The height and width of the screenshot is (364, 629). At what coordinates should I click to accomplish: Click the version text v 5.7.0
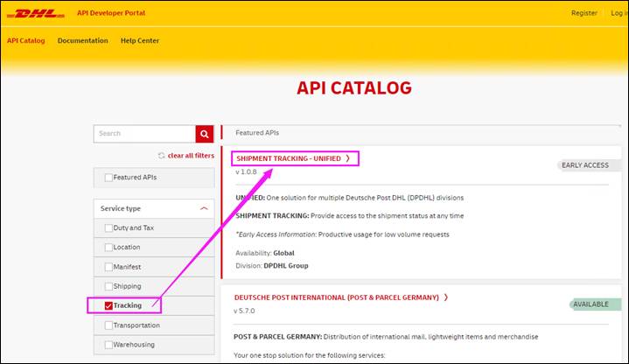click(244, 311)
